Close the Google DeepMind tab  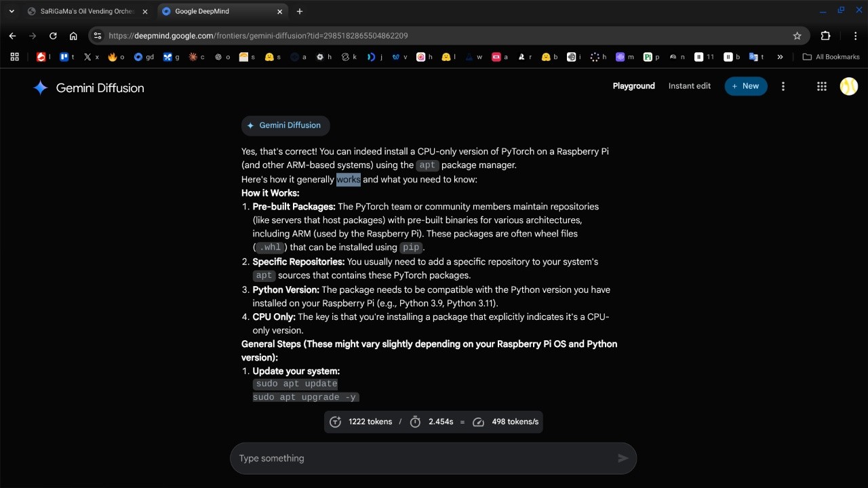pos(280,12)
